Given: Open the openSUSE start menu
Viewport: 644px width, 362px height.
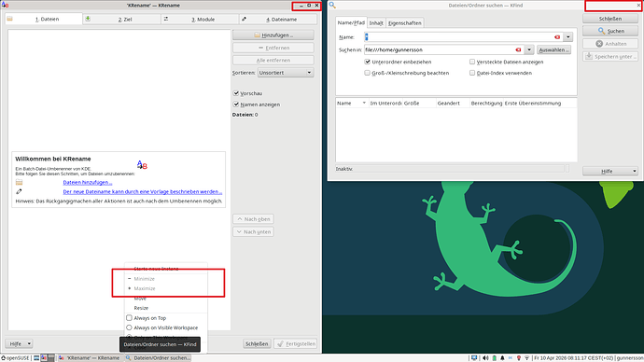Looking at the screenshot, I should point(15,358).
